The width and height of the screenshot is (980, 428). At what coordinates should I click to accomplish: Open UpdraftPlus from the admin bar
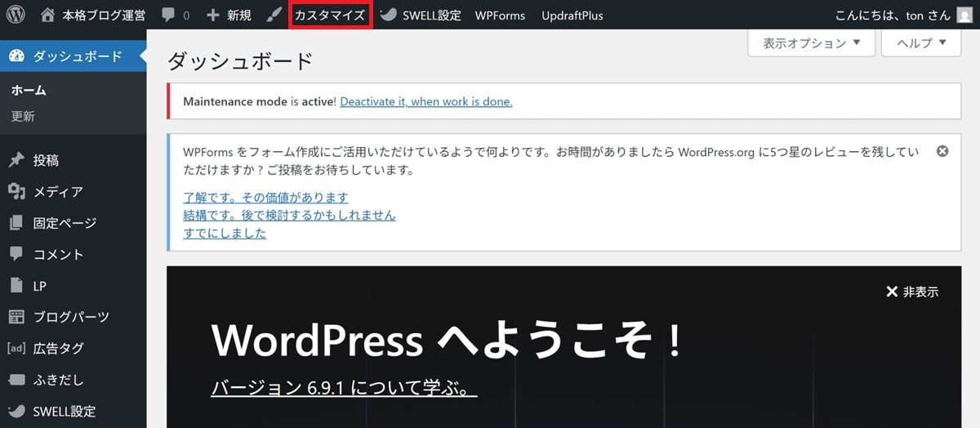[572, 15]
